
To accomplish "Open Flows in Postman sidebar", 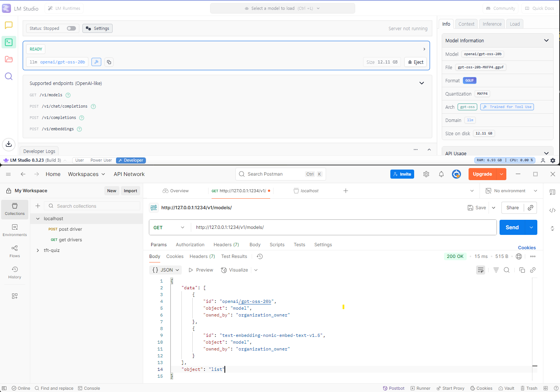I will pos(15,252).
